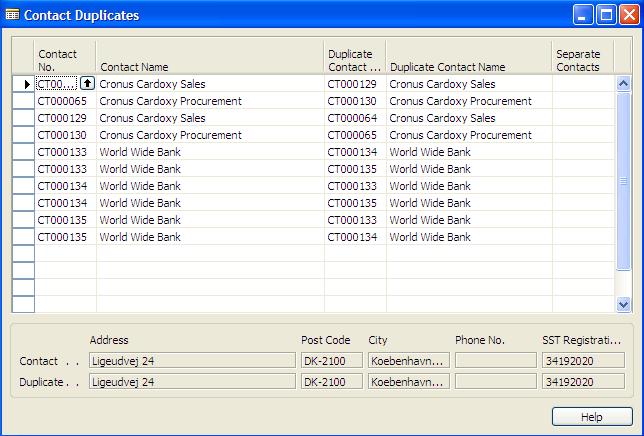Close the Contact Duplicates window
Screen dimensions: 644x436
coord(629,15)
